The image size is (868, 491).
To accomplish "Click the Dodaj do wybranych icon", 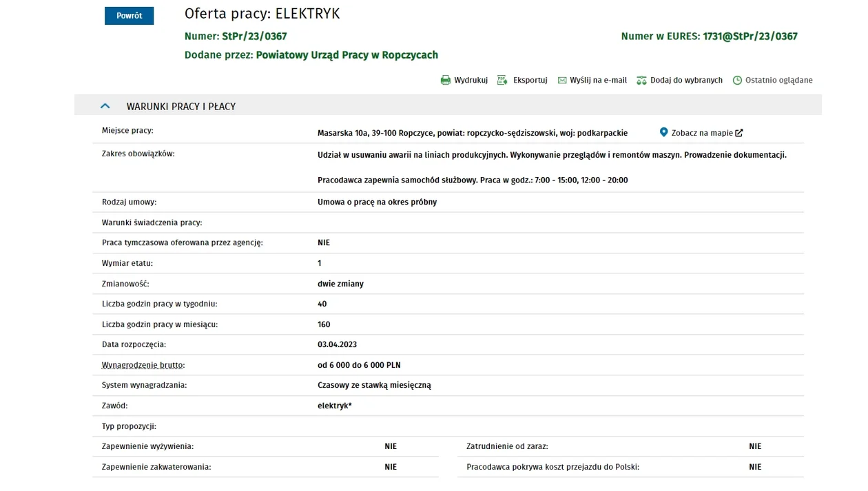I will (642, 81).
